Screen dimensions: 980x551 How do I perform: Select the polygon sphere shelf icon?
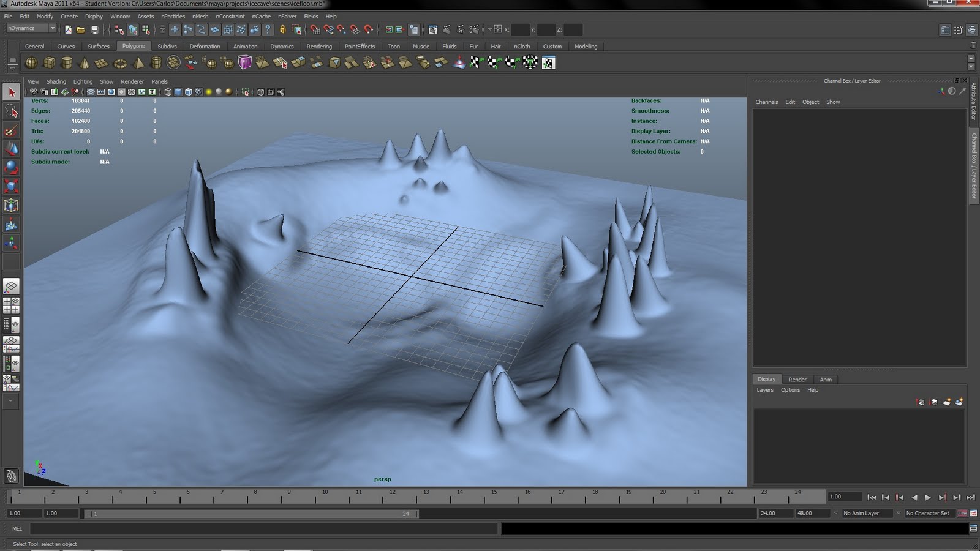pos(31,62)
